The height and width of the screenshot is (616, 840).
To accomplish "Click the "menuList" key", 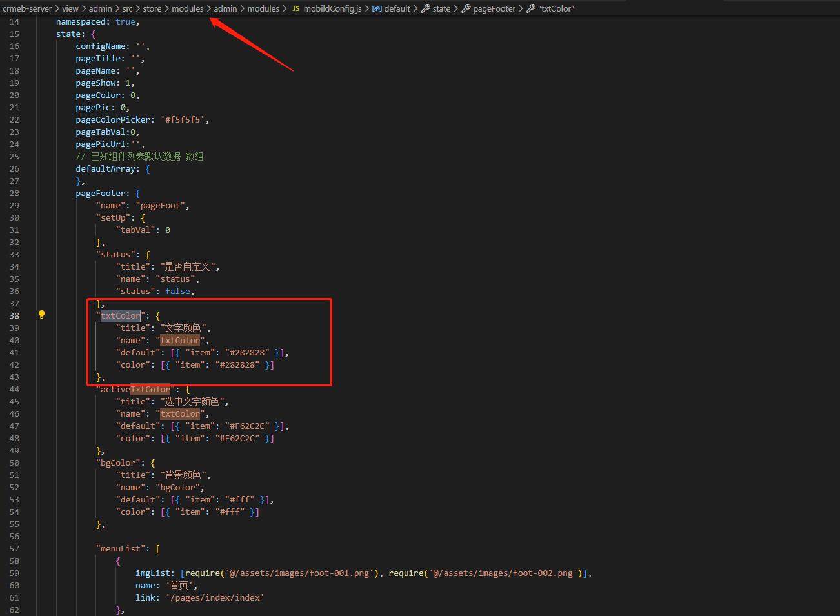I will 121,548.
